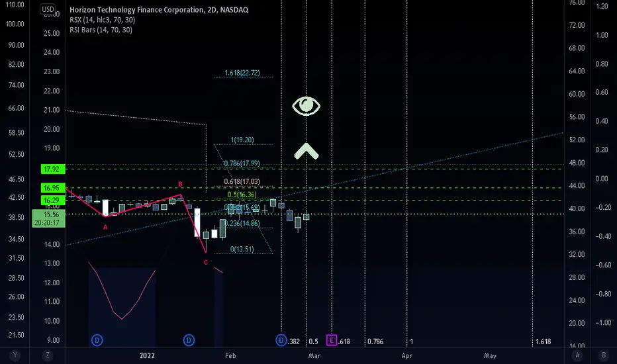The image size is (617, 364).
Task: Click the A circle button at bottom
Action: (577, 355)
